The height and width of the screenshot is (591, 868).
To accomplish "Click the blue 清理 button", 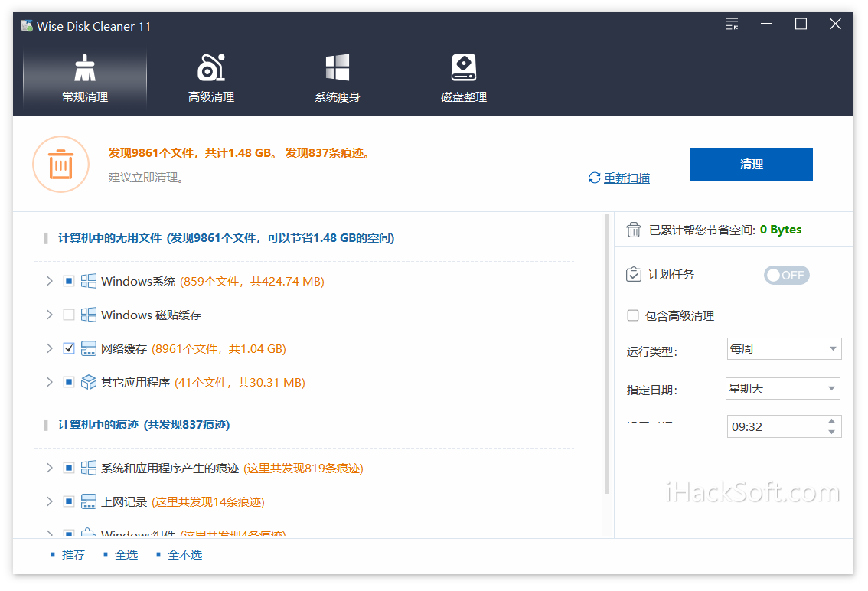I will [751, 164].
